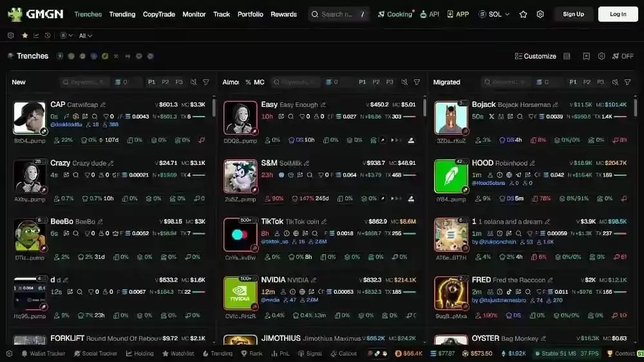Viewport: 644px width, 362px height.
Task: Open the Cooking rocket shortcut
Action: [x=395, y=14]
